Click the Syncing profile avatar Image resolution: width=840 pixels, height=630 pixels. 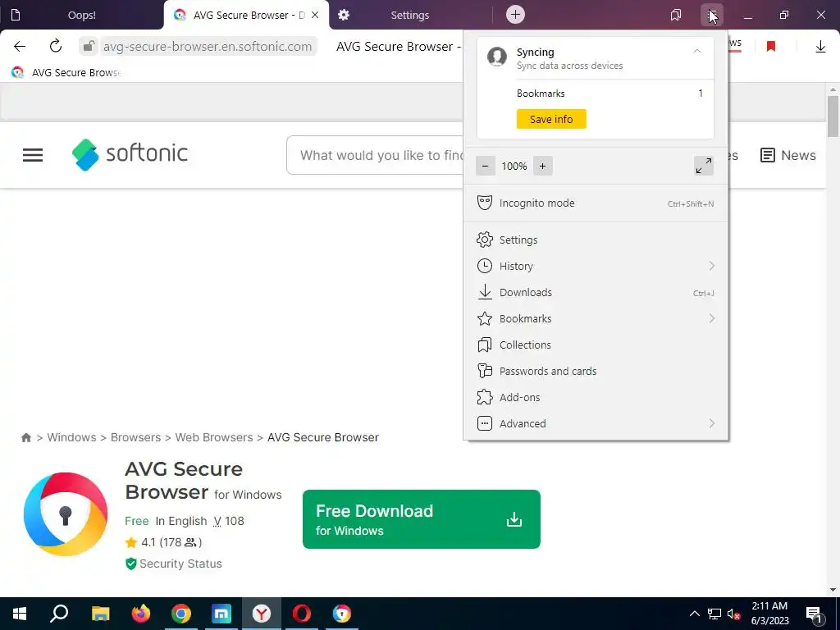pos(497,57)
